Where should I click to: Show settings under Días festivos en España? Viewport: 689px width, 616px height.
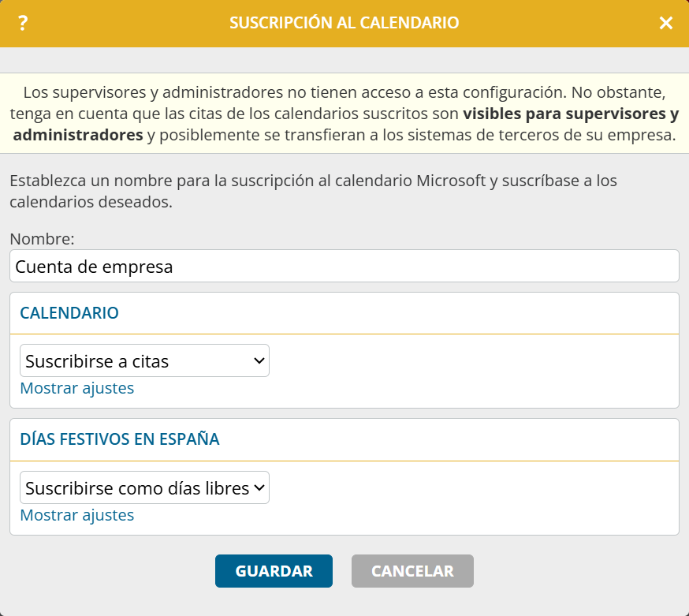click(x=77, y=515)
